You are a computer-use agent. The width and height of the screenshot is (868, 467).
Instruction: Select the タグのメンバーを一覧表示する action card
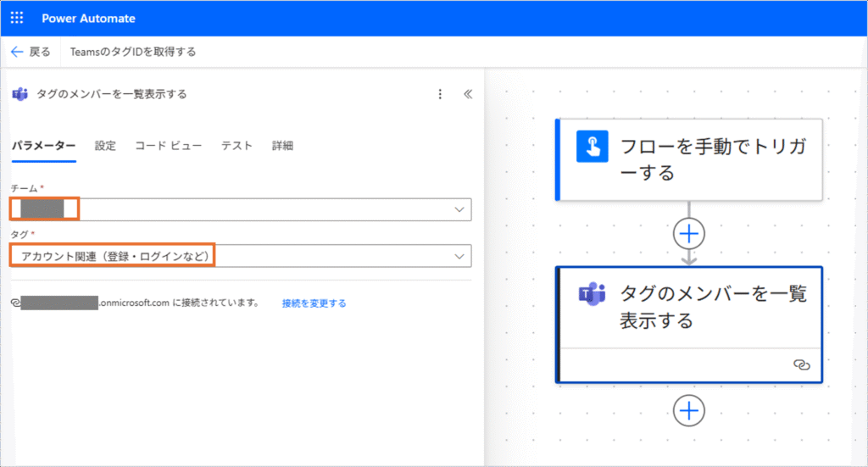tap(688, 325)
